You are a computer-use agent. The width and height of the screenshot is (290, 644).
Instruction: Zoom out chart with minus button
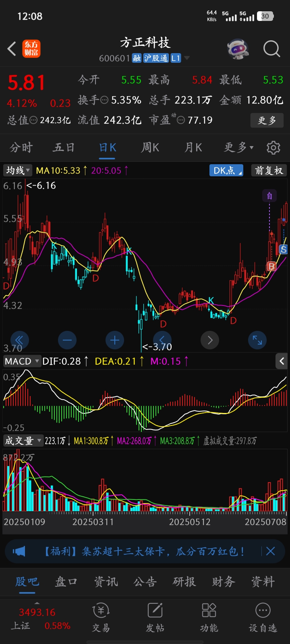[67, 341]
